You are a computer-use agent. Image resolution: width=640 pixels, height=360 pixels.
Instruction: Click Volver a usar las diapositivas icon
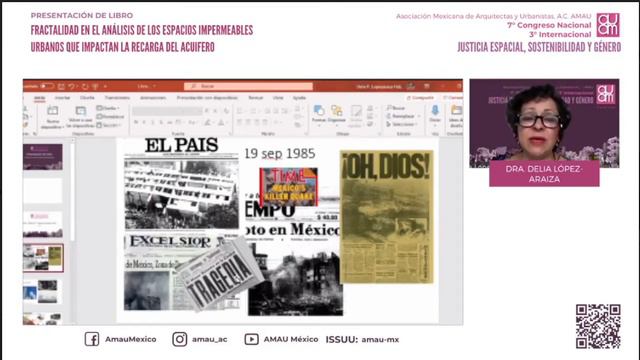[80, 111]
